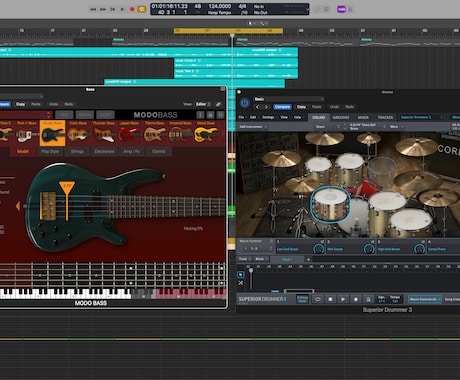The width and height of the screenshot is (460, 380).
Task: Open Settings menu in Superior Drummer
Action: (268, 117)
